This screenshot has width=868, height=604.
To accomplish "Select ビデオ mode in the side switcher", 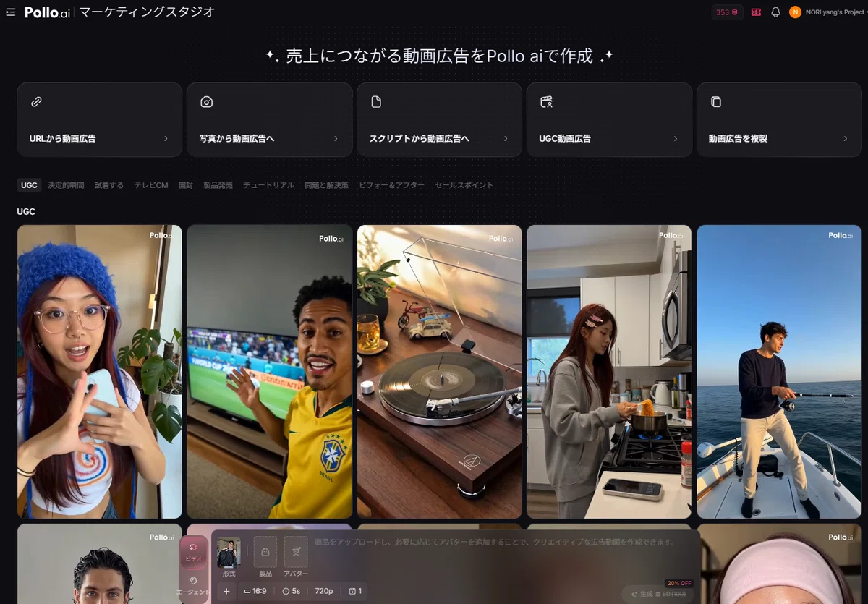I will click(193, 552).
